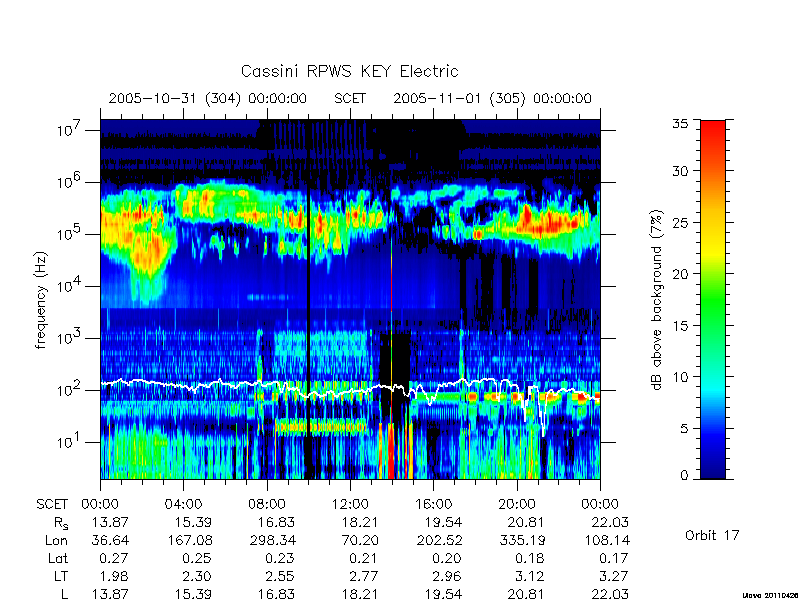Click the "70.20" longitude value

[x=360, y=540]
